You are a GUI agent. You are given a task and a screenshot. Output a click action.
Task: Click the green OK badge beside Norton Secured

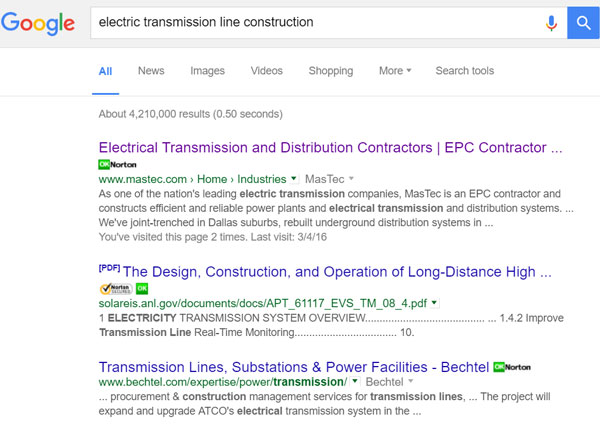pyautogui.click(x=142, y=288)
